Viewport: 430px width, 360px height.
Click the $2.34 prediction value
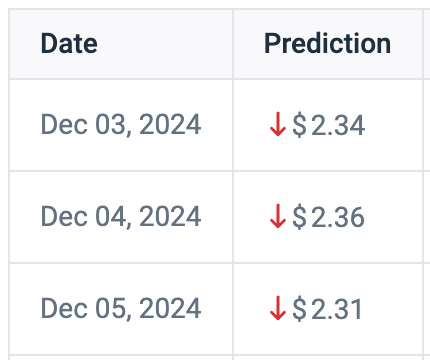[328, 125]
